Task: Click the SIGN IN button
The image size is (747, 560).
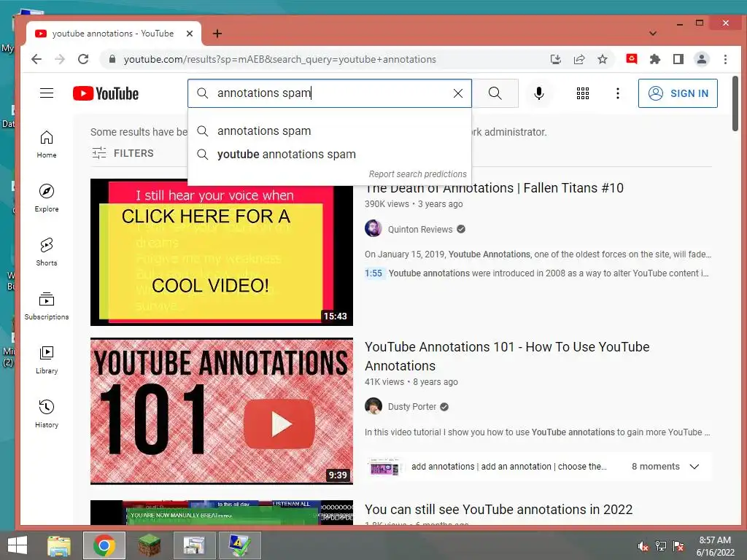Action: 678,93
